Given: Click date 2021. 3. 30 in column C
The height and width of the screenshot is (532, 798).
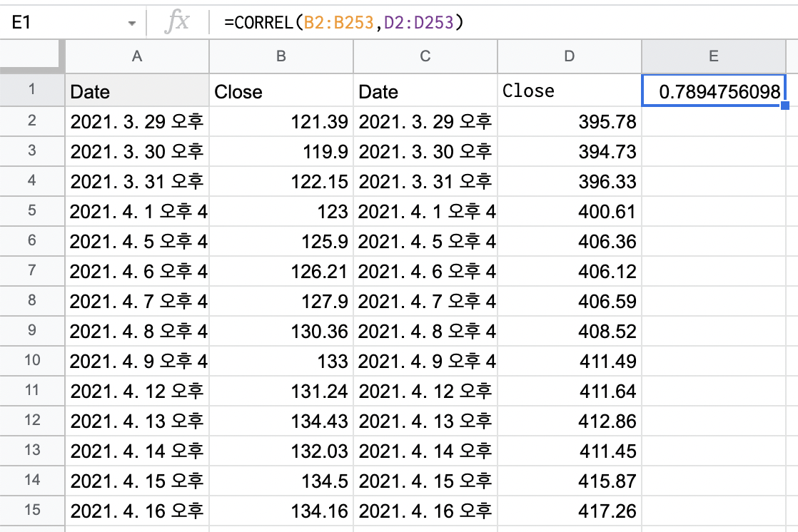Looking at the screenshot, I should click(425, 152).
